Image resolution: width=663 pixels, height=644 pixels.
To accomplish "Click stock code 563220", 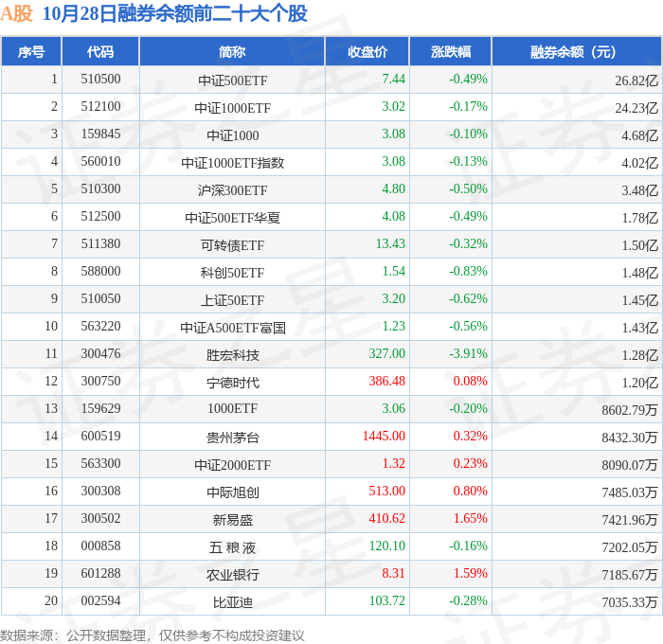I will [x=100, y=327].
